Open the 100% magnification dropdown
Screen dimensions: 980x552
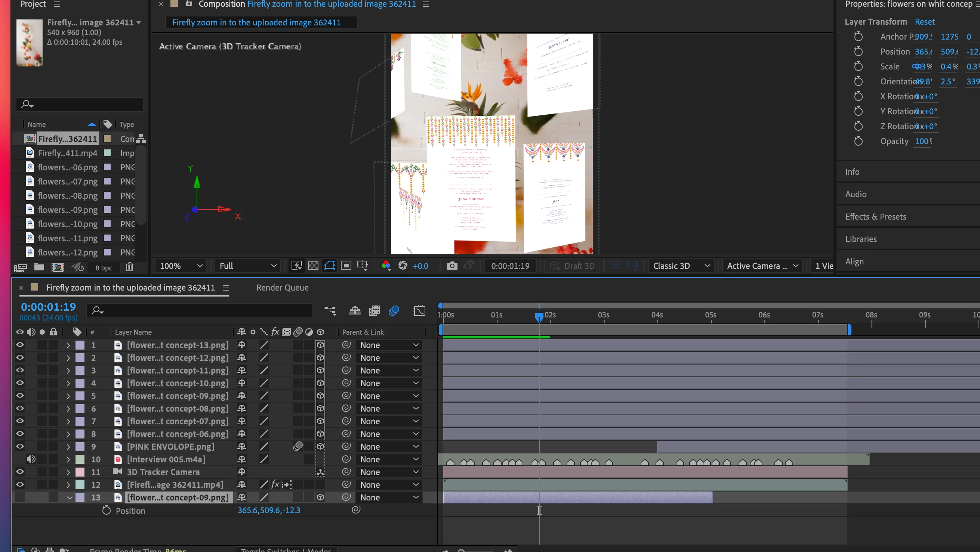click(181, 266)
